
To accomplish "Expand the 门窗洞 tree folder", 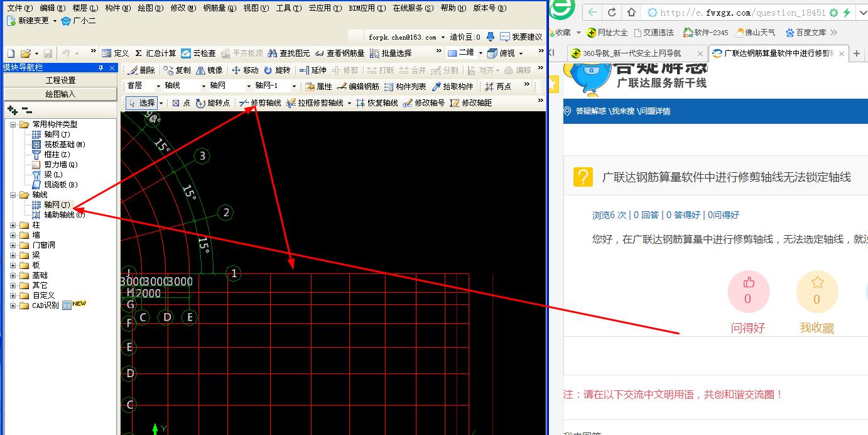I will (x=14, y=245).
